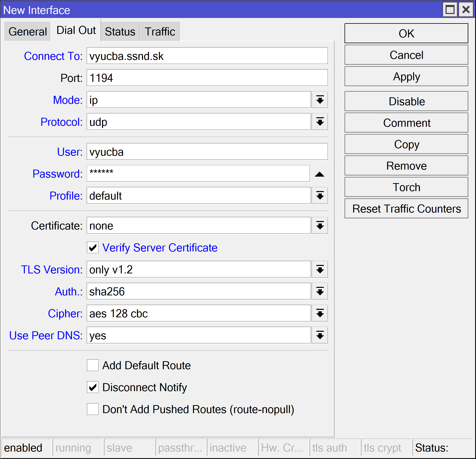Uncheck Verify Server Certificate
The height and width of the screenshot is (459, 476).
[93, 248]
